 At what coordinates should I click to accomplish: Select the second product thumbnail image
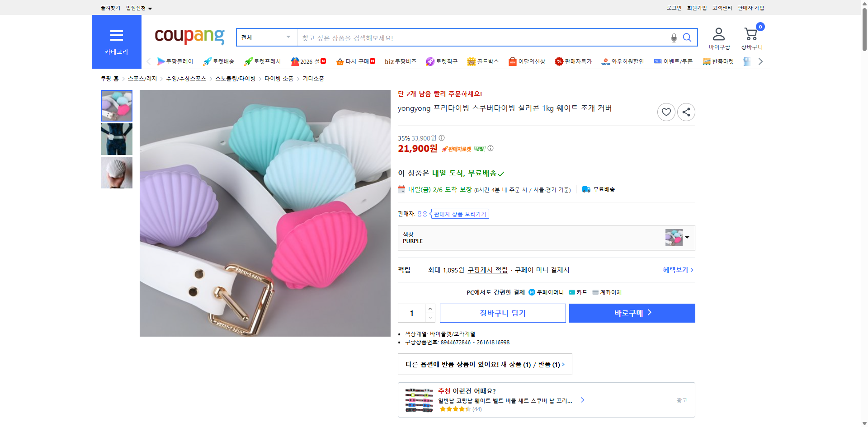click(116, 139)
